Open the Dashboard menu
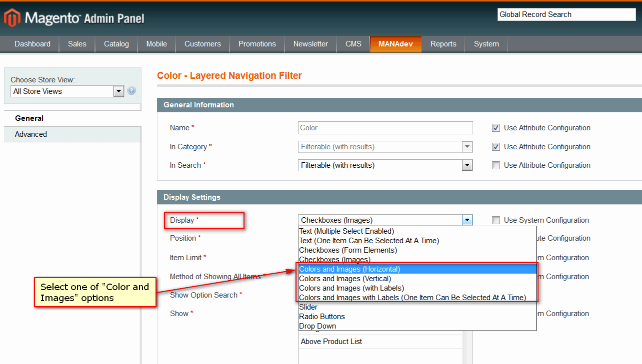642x364 pixels. pyautogui.click(x=32, y=44)
